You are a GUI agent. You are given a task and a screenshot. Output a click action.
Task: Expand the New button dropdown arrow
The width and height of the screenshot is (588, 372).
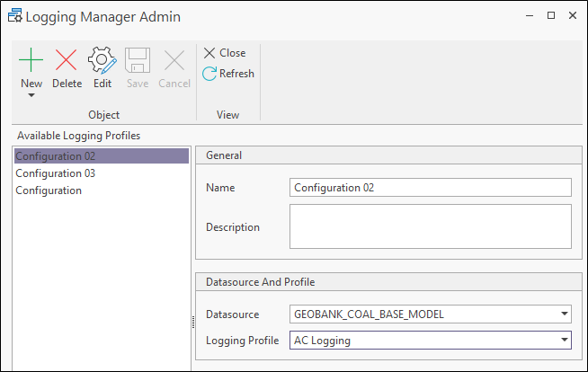tap(31, 94)
